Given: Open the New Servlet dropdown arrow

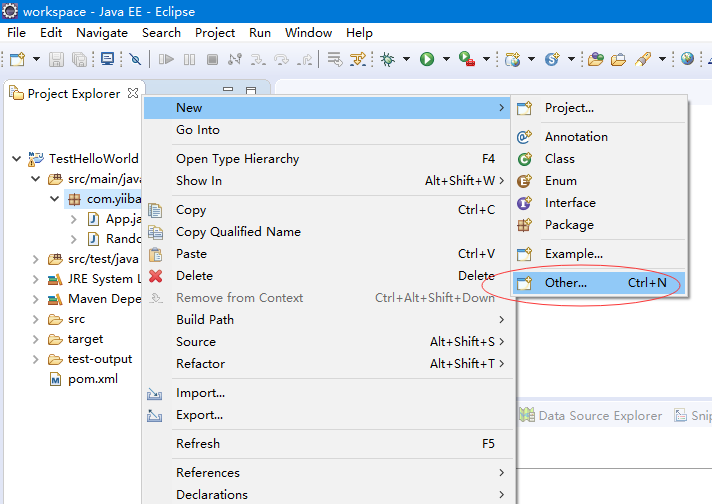Looking at the screenshot, I should pyautogui.click(x=571, y=59).
